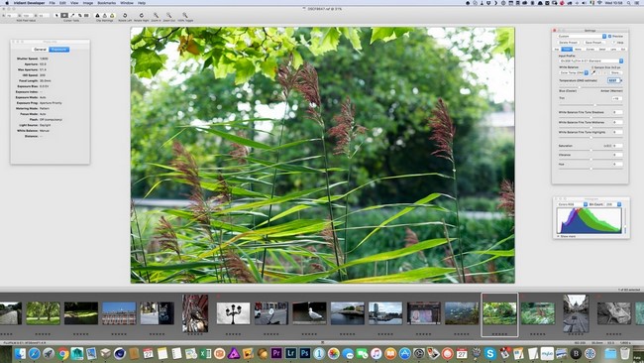644x363 pixels.
Task: Pick the white balance eyedropper tool
Action: tap(593, 72)
